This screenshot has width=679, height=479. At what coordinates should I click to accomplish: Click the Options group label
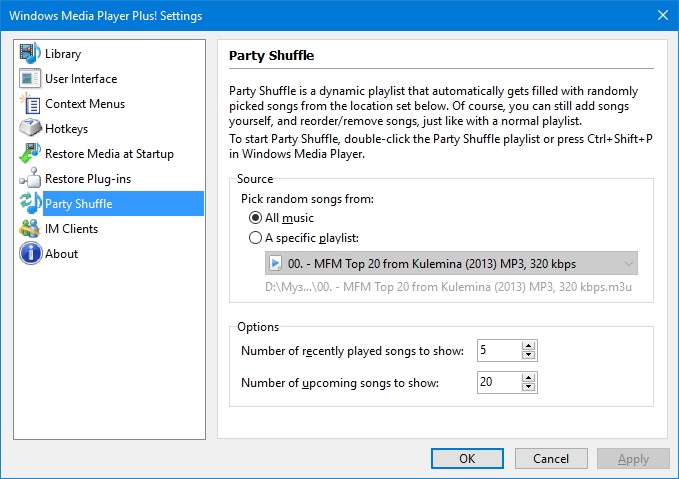coord(258,327)
